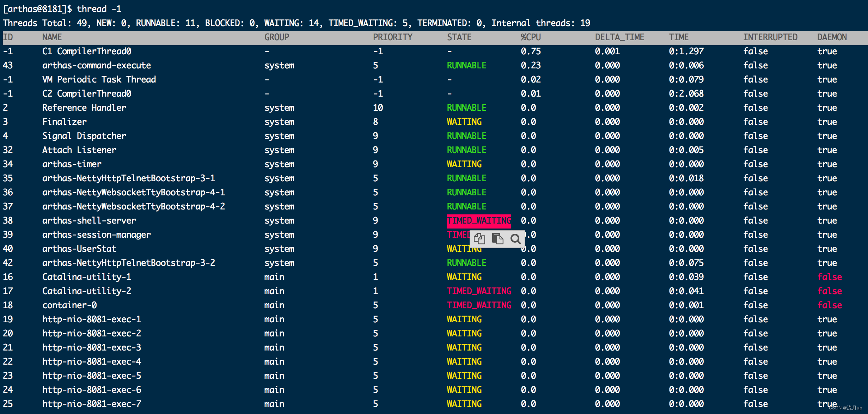Click the 'Attach Listener' thread name
868x414 pixels.
tap(79, 150)
